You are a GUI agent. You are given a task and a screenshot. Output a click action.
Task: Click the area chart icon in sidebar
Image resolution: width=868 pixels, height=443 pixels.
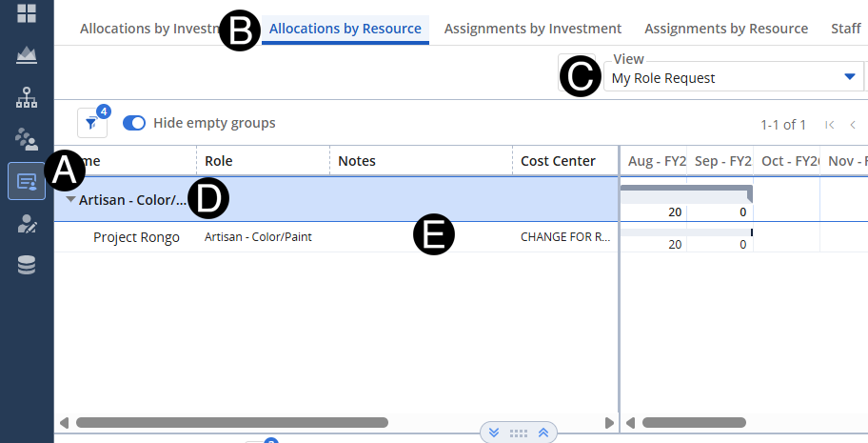click(27, 55)
